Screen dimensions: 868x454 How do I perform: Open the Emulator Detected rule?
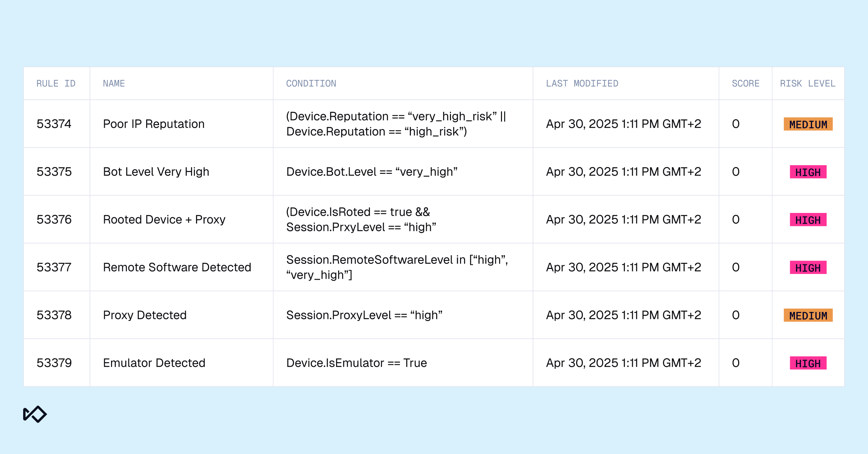coord(154,363)
